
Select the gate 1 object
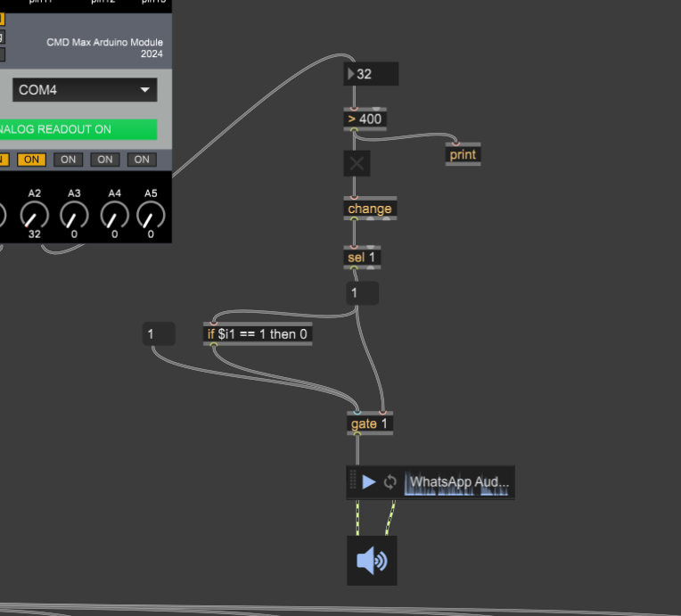370,423
